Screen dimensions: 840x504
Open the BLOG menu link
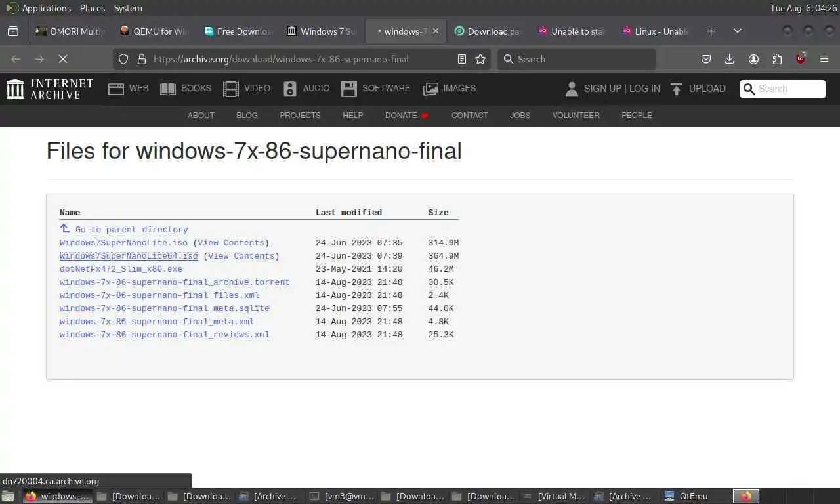coord(247,115)
